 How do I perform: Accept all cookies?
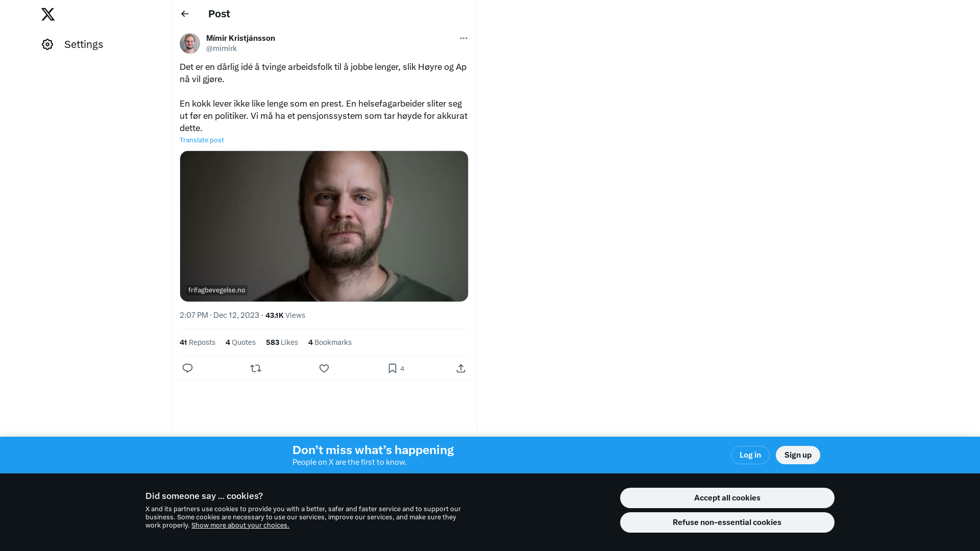pyautogui.click(x=727, y=498)
